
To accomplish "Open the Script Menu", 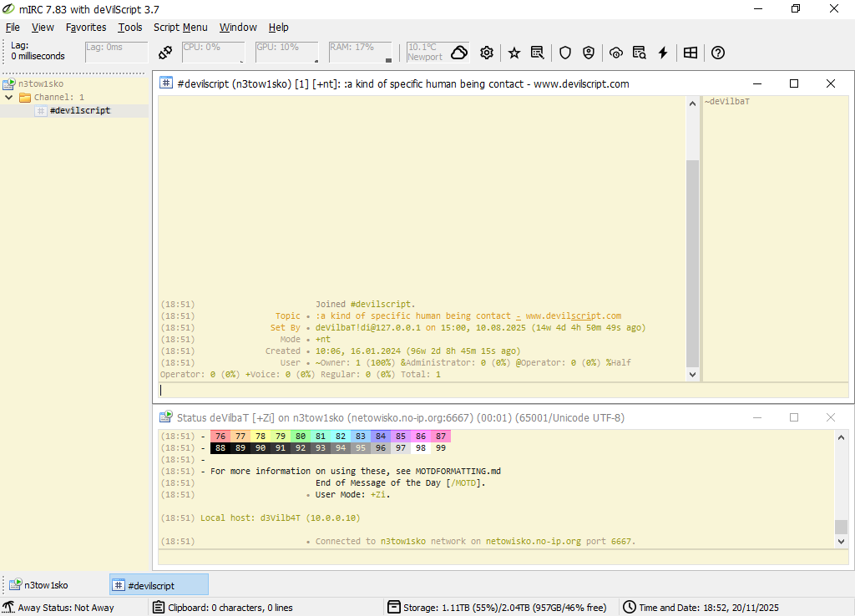I will pyautogui.click(x=180, y=28).
